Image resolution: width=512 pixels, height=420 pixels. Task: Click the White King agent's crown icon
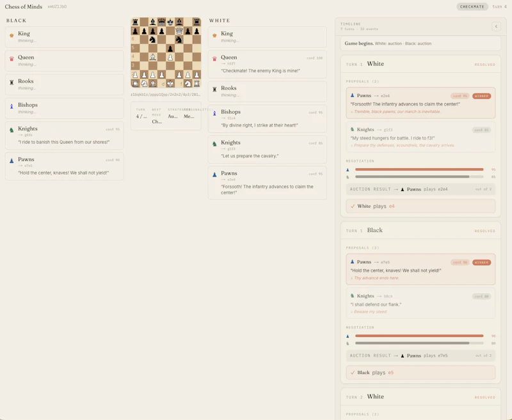(214, 36)
